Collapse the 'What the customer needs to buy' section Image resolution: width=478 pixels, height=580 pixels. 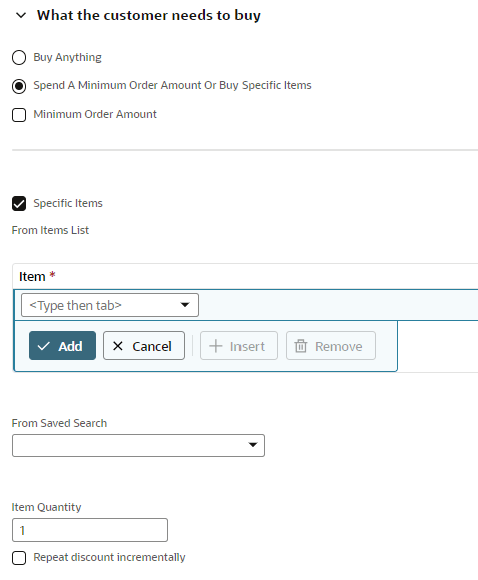(21, 16)
